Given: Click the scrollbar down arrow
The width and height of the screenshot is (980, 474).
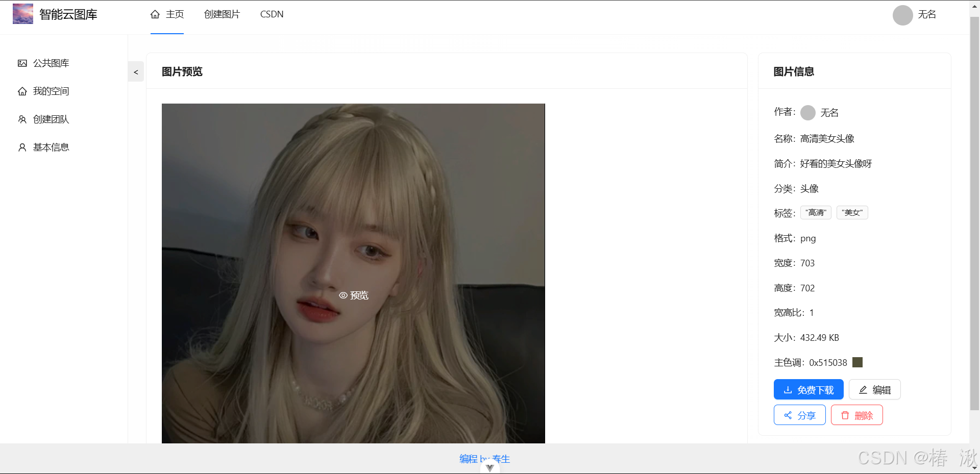Looking at the screenshot, I should click(x=974, y=468).
